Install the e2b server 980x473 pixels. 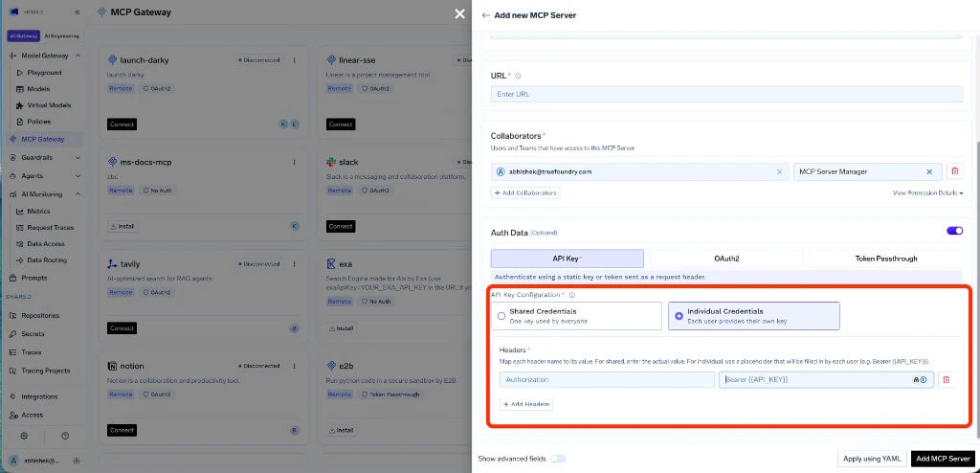tap(342, 430)
